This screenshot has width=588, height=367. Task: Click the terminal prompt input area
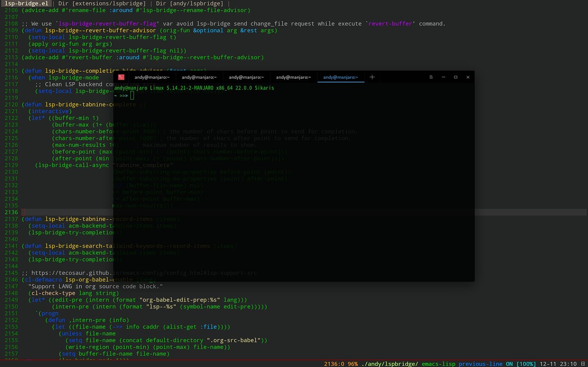pos(132,95)
